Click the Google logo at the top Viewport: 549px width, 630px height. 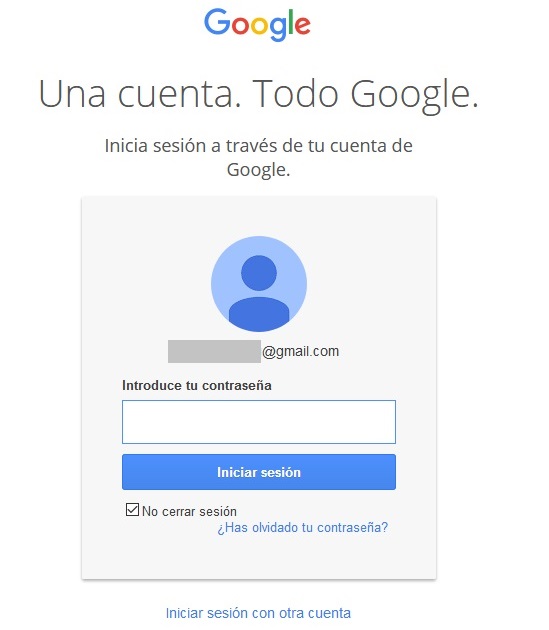click(257, 25)
